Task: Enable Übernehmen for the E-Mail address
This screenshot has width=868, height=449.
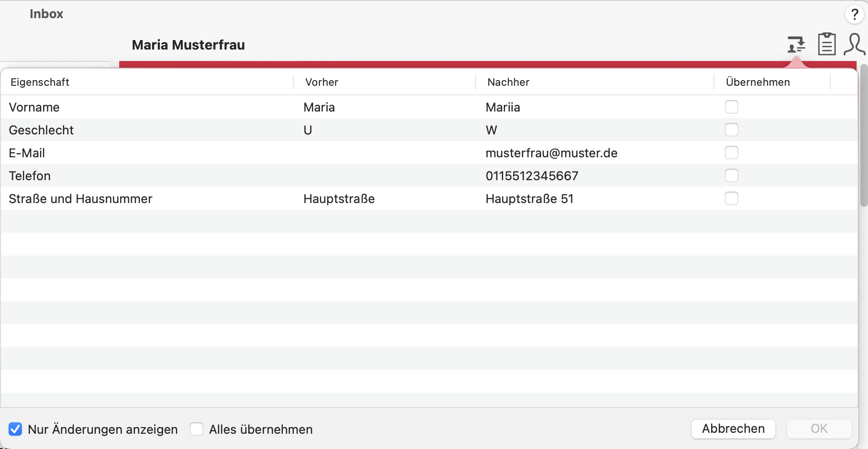Action: coord(732,153)
